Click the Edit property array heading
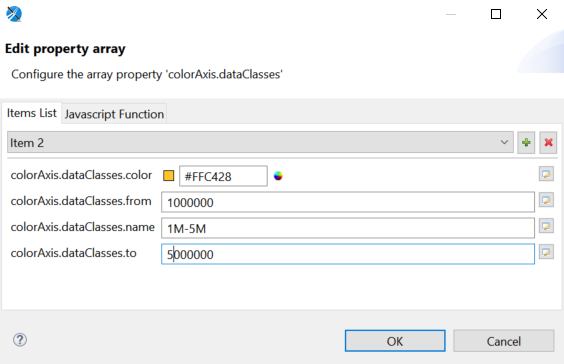This screenshot has width=564, height=364. 65,49
